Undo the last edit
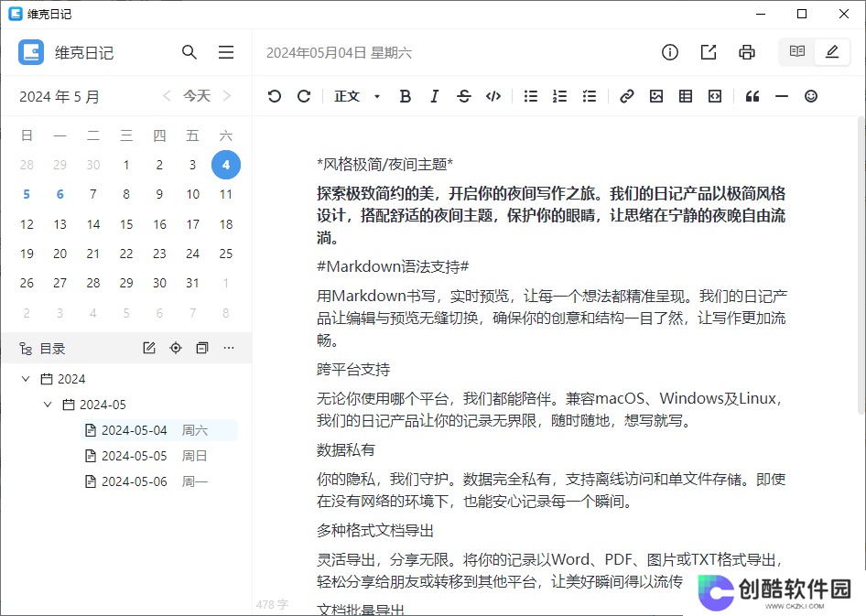Image resolution: width=866 pixels, height=616 pixels. (275, 96)
